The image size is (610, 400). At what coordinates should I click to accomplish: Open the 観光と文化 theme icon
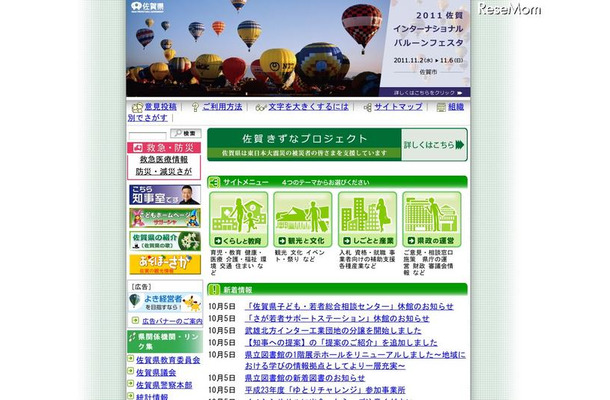[302, 219]
